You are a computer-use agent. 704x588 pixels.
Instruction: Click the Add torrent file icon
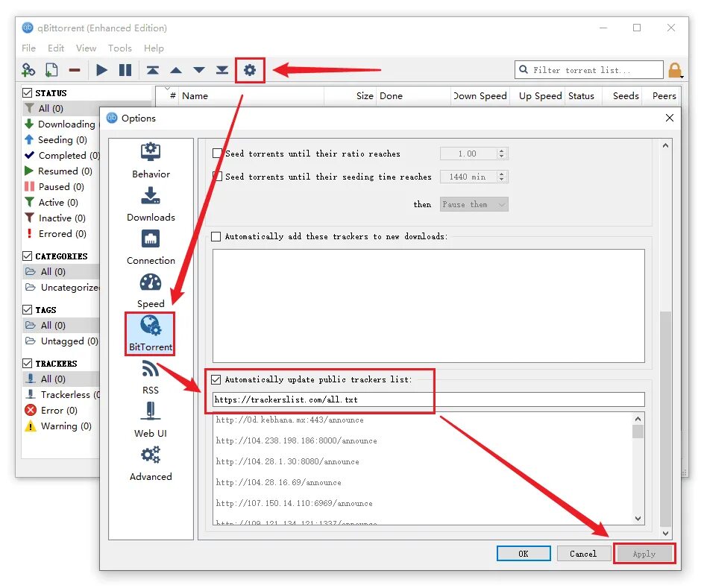51,70
